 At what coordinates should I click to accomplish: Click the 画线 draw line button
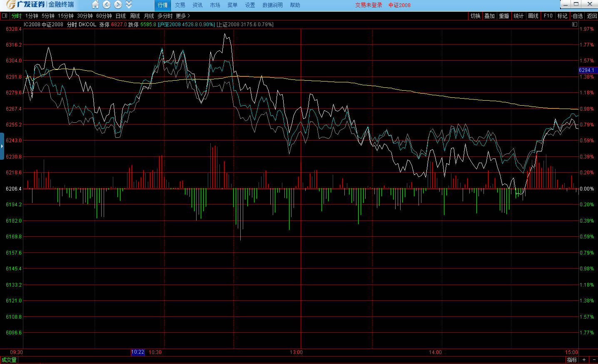click(x=533, y=16)
